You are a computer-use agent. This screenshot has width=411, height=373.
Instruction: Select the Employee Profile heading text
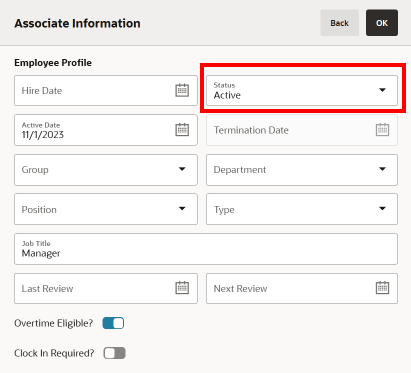click(53, 63)
